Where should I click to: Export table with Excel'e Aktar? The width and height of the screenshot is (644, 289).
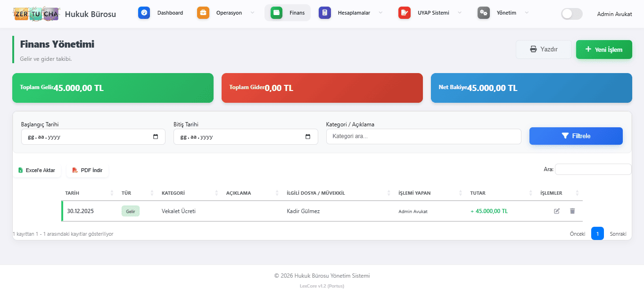pyautogui.click(x=37, y=170)
